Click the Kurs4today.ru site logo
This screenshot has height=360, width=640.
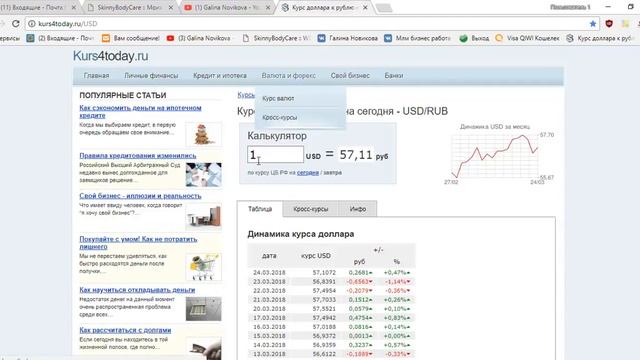[111, 56]
